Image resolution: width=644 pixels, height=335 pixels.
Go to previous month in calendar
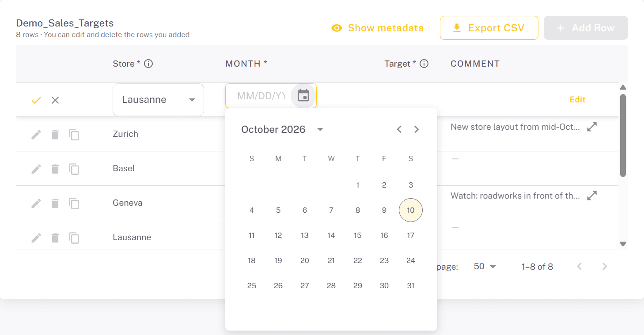click(x=399, y=129)
